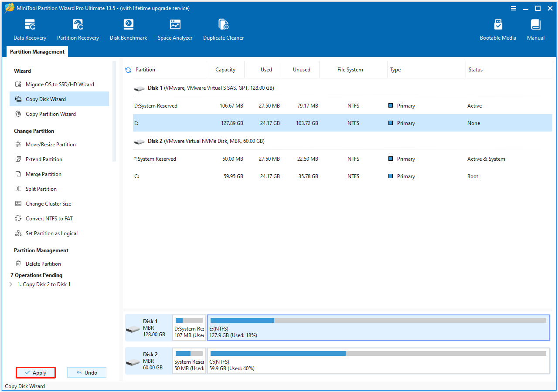The width and height of the screenshot is (558, 392).
Task: Open the Split Partition tool
Action: [44, 189]
